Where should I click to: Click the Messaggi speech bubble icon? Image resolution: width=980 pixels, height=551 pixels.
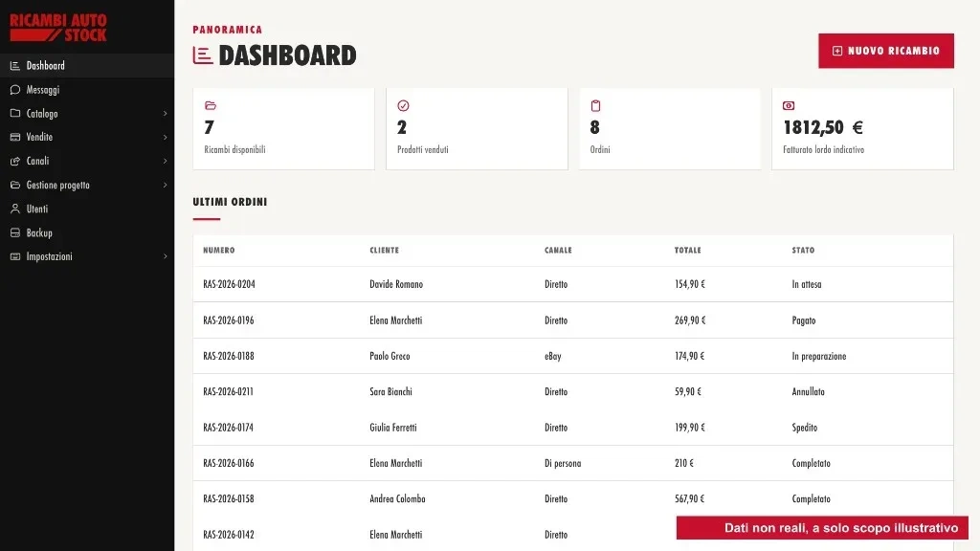coord(15,89)
